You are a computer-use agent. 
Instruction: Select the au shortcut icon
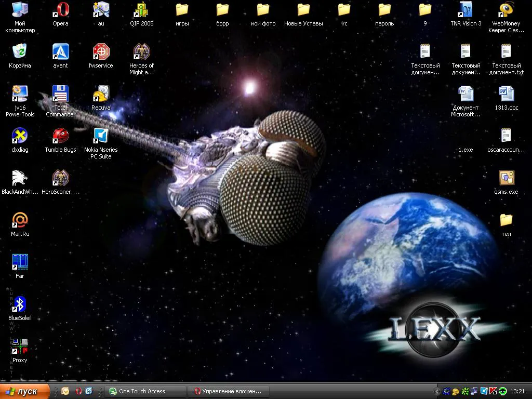[101, 14]
